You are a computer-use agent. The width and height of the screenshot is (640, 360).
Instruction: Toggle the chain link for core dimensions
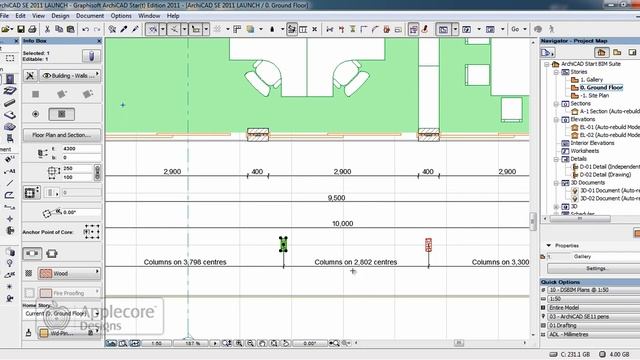tap(97, 173)
